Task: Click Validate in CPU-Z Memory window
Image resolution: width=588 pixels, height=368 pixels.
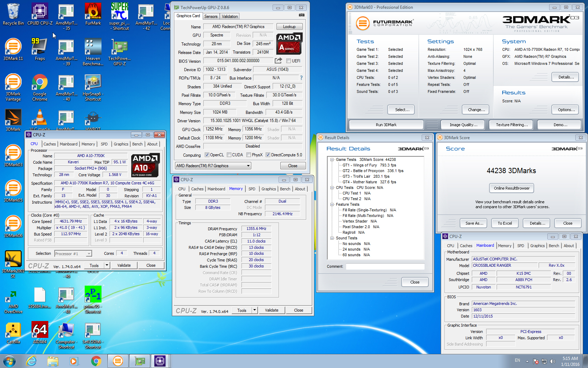Action: (x=272, y=310)
